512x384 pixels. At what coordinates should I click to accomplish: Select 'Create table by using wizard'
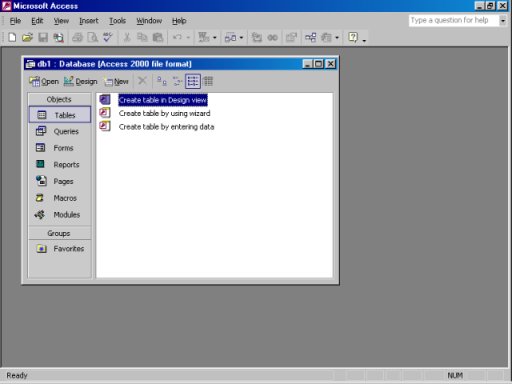(x=165, y=113)
